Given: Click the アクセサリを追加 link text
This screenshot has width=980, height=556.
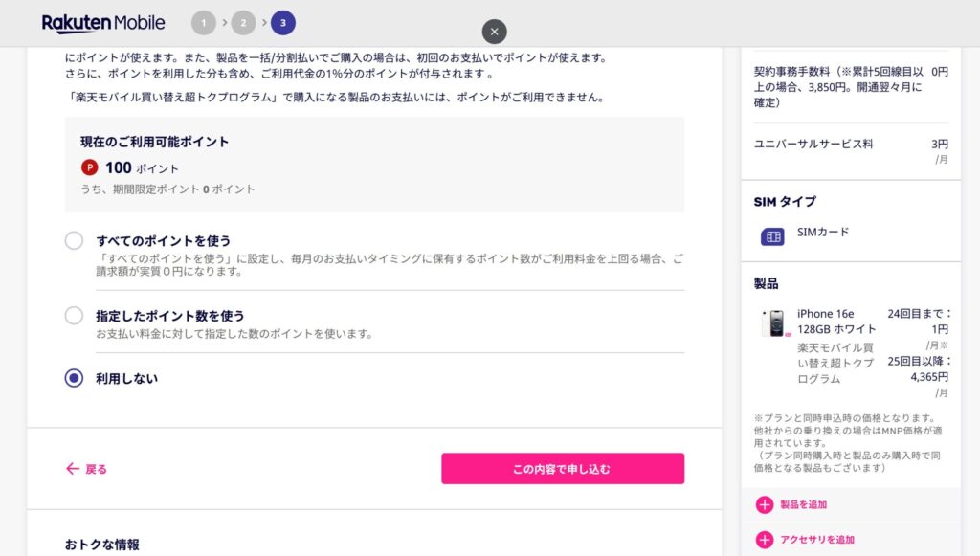Looking at the screenshot, I should 816,540.
